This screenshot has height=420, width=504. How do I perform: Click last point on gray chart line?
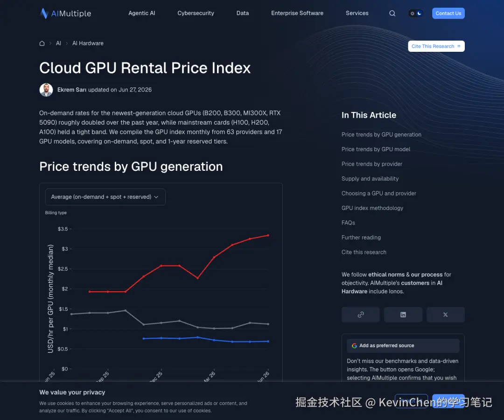(x=268, y=324)
